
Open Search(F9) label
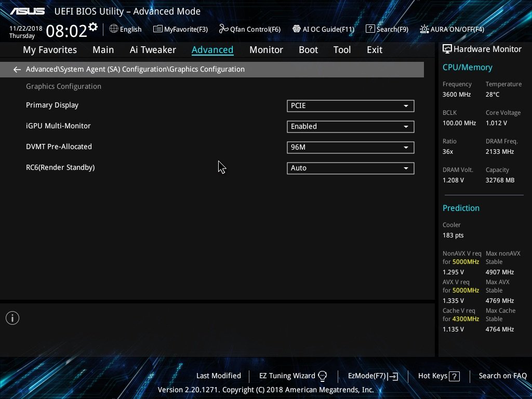pos(392,30)
